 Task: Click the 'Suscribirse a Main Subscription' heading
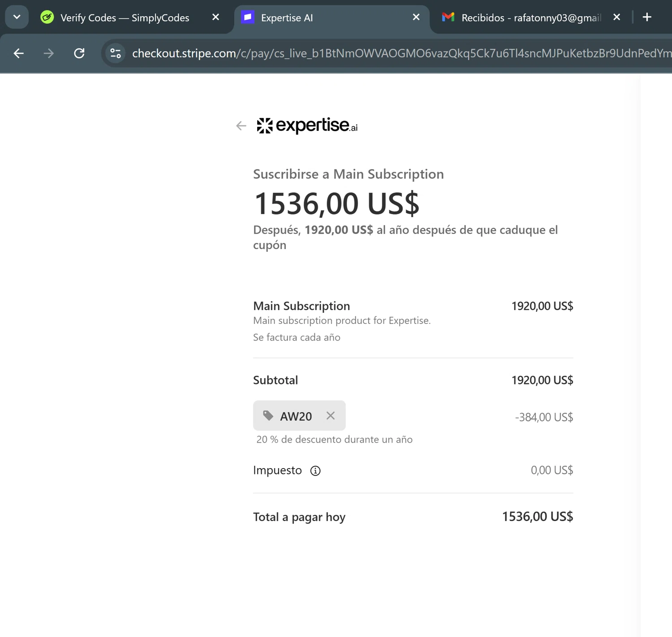tap(349, 174)
